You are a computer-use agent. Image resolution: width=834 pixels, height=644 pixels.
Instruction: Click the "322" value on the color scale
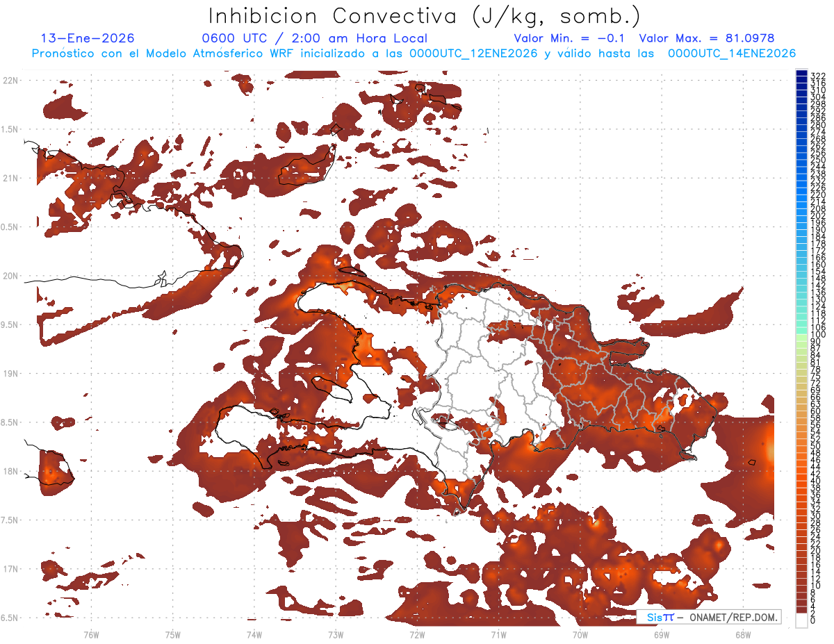click(x=817, y=76)
